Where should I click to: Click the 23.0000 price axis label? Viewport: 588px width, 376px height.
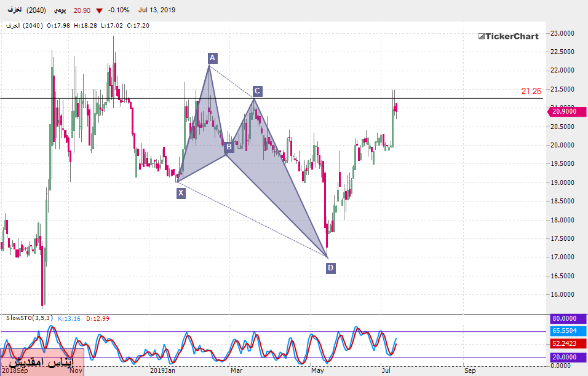[x=563, y=33]
